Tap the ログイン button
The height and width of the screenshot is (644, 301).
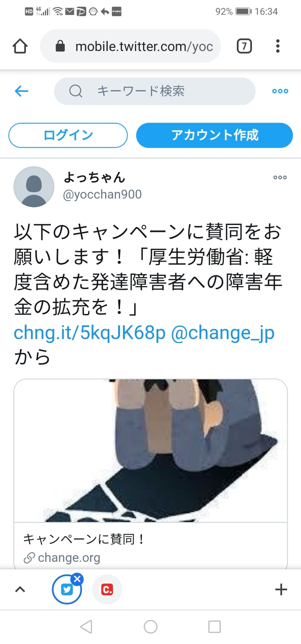(68, 135)
